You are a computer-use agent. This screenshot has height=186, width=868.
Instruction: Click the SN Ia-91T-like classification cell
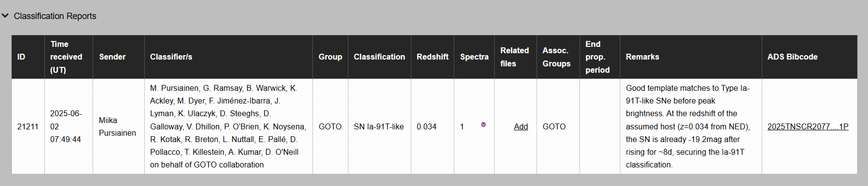pyautogui.click(x=380, y=126)
